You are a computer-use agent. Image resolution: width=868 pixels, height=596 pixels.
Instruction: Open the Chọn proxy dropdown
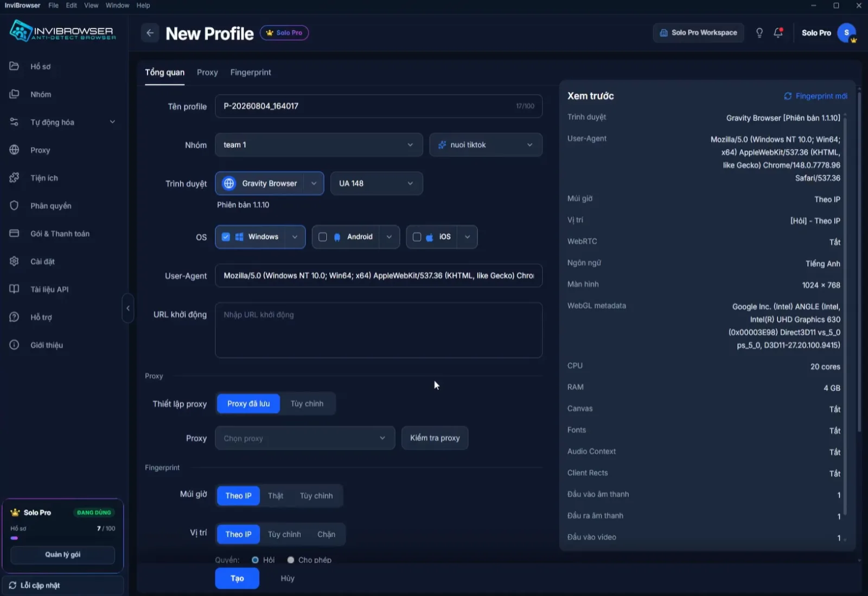click(305, 438)
